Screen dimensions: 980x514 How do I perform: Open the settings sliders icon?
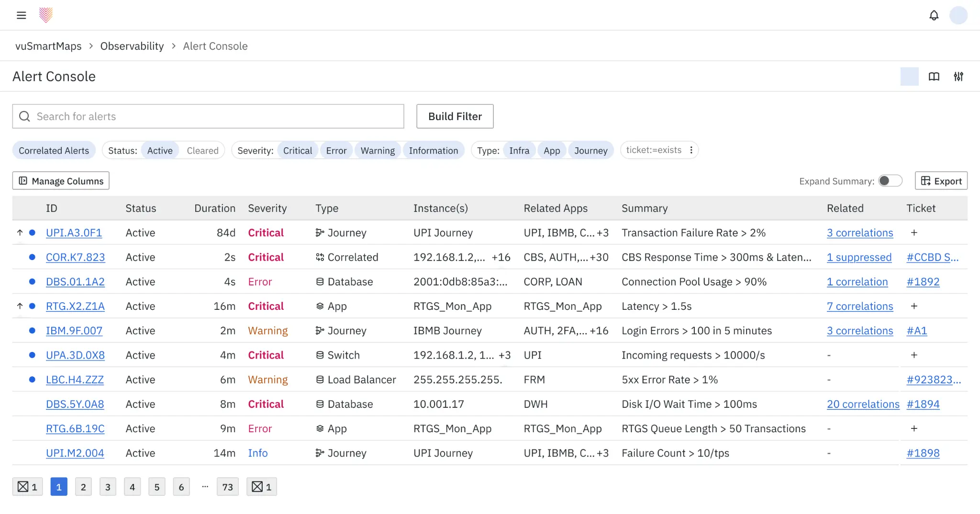[958, 77]
